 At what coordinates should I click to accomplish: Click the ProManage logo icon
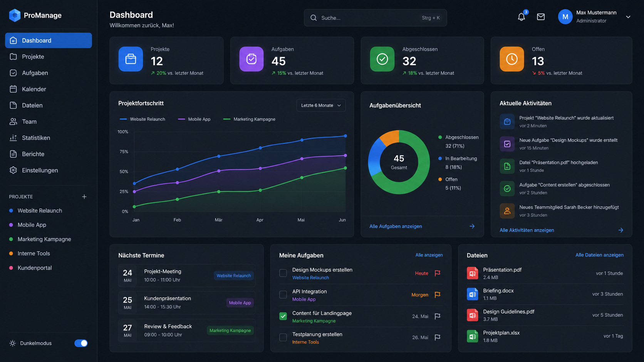point(15,15)
